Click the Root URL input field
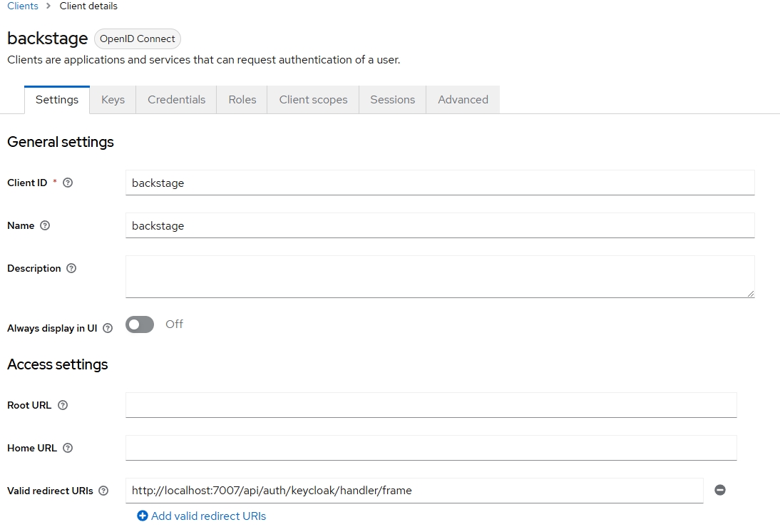Viewport: 780px width, 532px height. pos(431,405)
